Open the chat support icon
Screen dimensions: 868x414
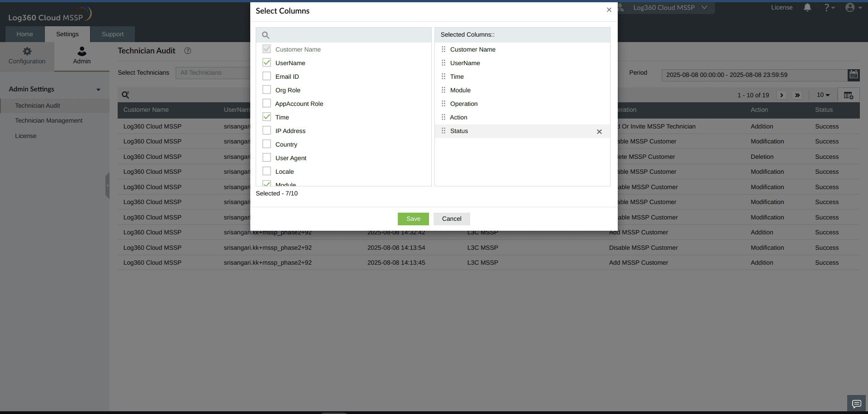click(x=856, y=404)
